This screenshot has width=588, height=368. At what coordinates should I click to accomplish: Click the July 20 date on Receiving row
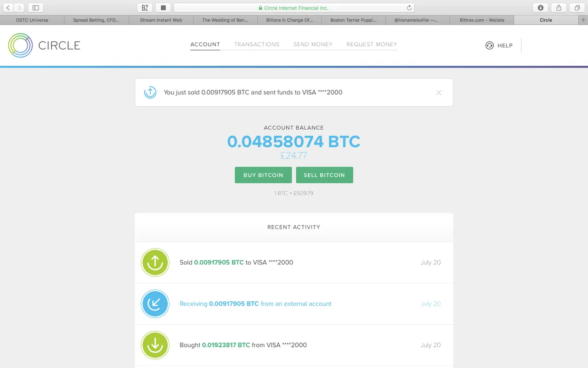(431, 304)
